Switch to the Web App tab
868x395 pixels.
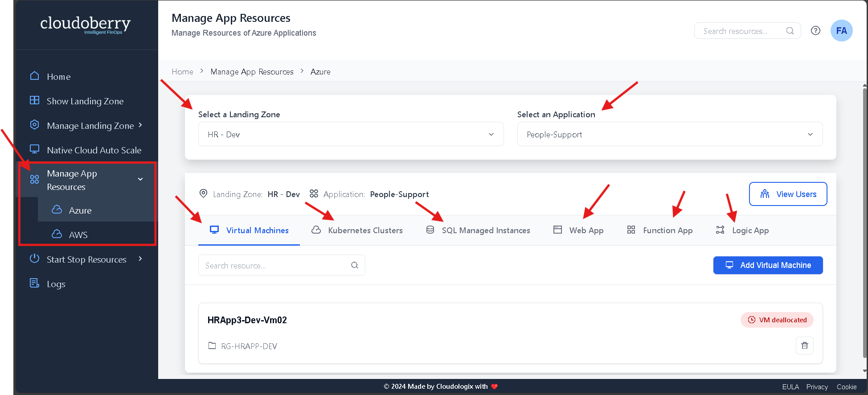tap(578, 230)
